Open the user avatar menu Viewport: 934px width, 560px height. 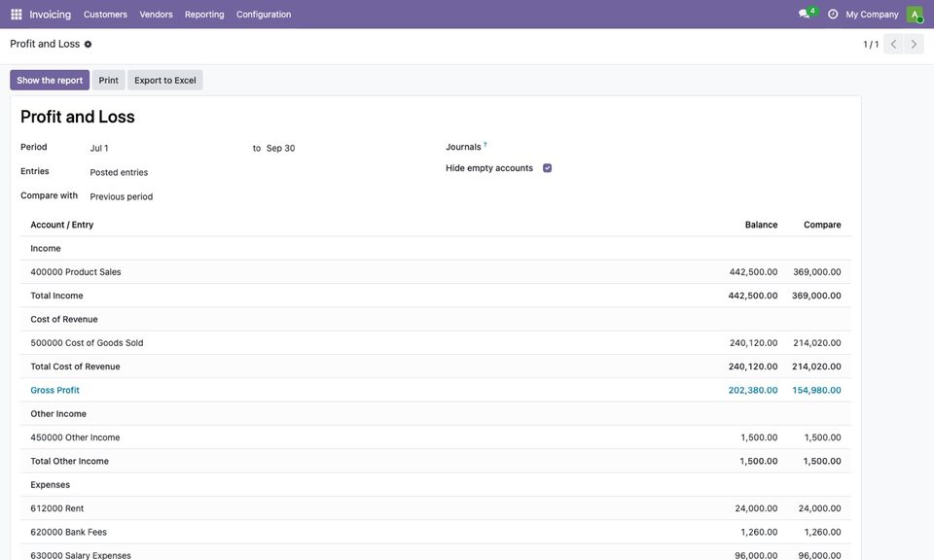tap(915, 15)
